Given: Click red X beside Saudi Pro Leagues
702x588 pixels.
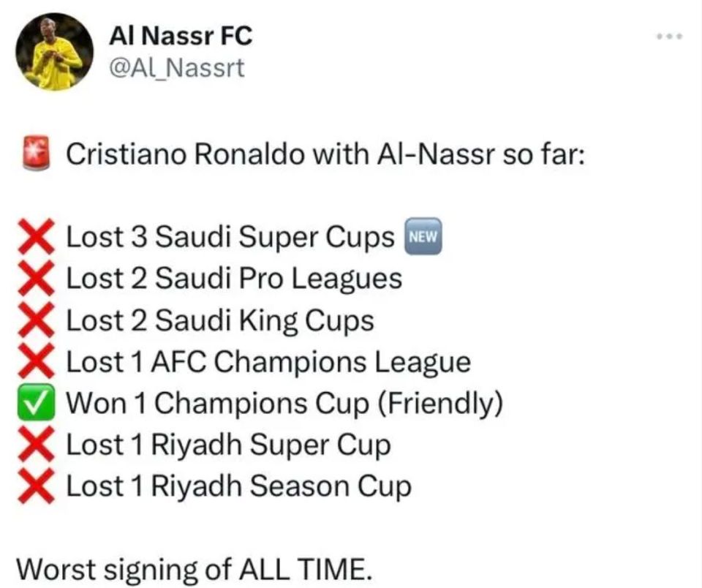Looking at the screenshot, I should pyautogui.click(x=37, y=279).
